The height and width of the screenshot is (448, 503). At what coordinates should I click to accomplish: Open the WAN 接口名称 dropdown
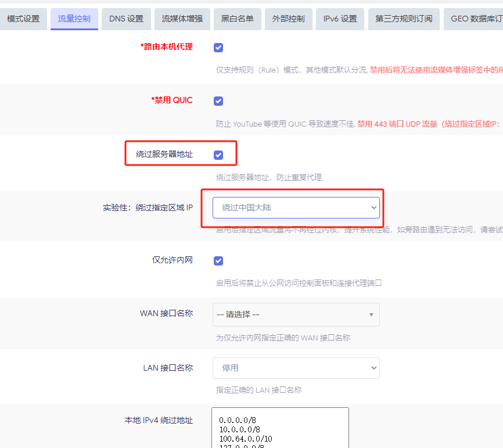pyautogui.click(x=296, y=314)
